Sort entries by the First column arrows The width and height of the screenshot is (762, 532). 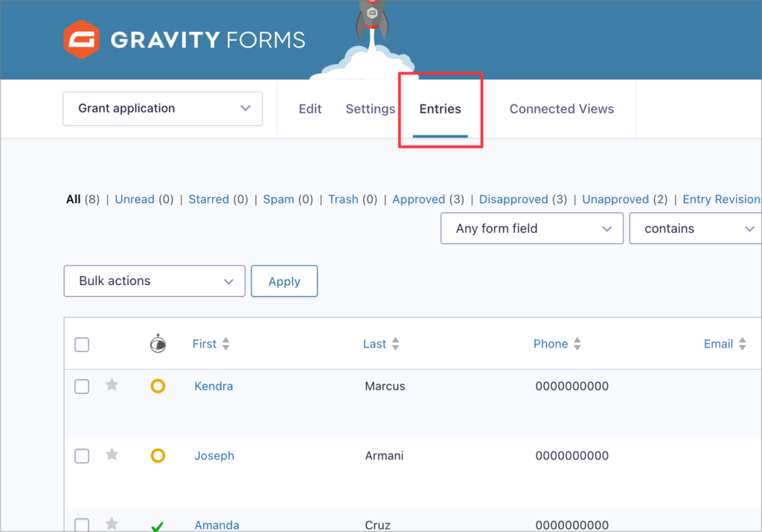226,344
